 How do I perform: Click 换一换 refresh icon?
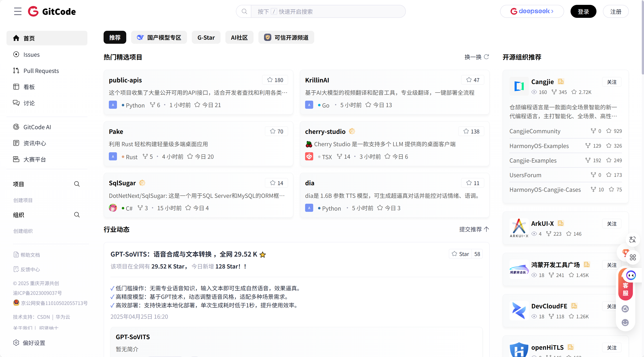click(x=486, y=57)
